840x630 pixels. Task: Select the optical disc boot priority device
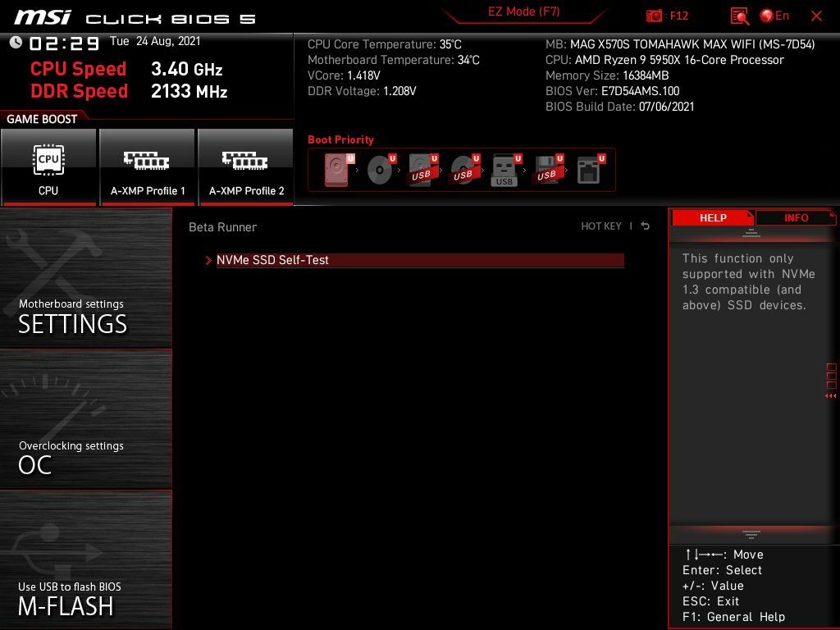pyautogui.click(x=381, y=170)
